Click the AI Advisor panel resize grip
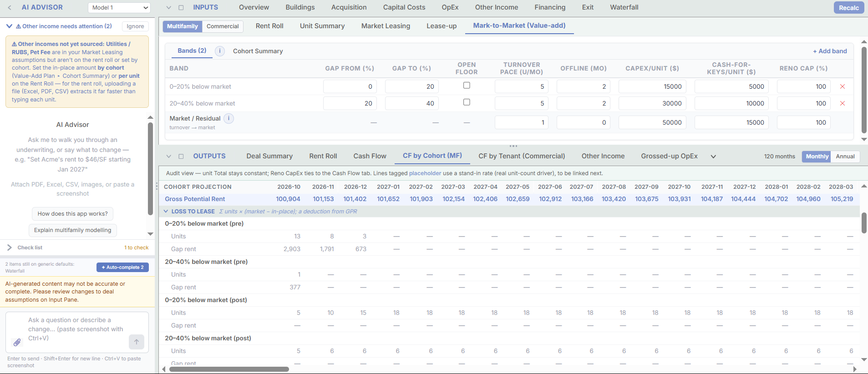The height and width of the screenshot is (374, 868). tap(157, 187)
